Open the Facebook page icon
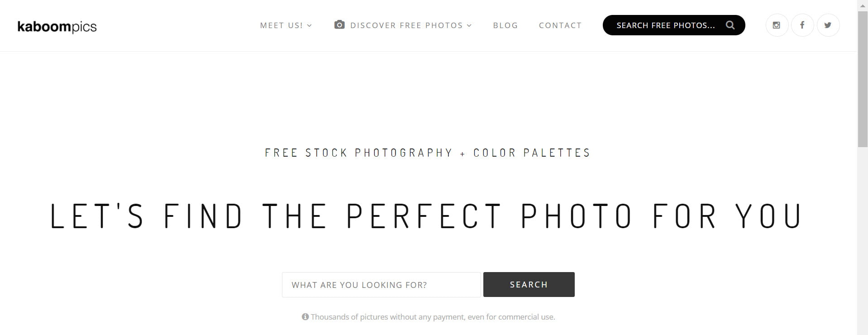868x335 pixels. pos(802,25)
